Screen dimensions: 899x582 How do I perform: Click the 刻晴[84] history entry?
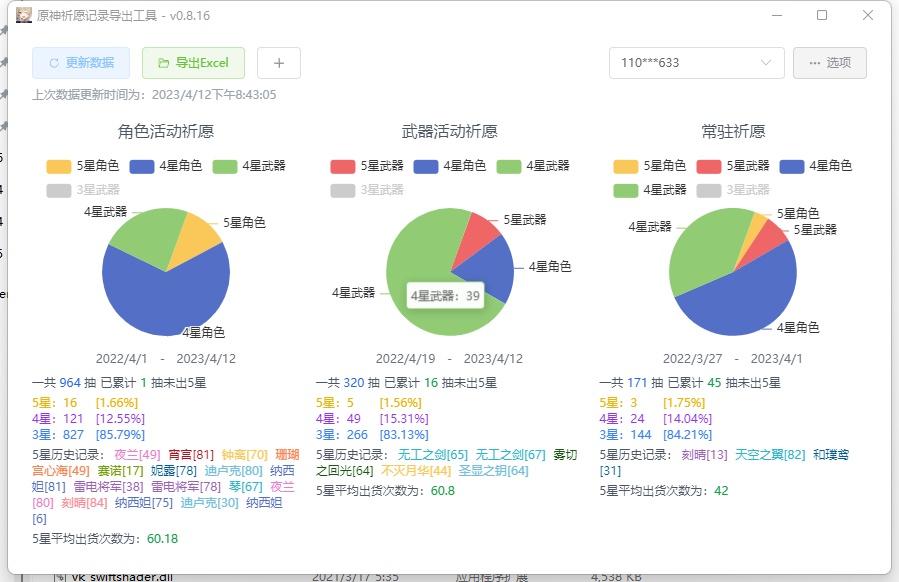[x=84, y=503]
